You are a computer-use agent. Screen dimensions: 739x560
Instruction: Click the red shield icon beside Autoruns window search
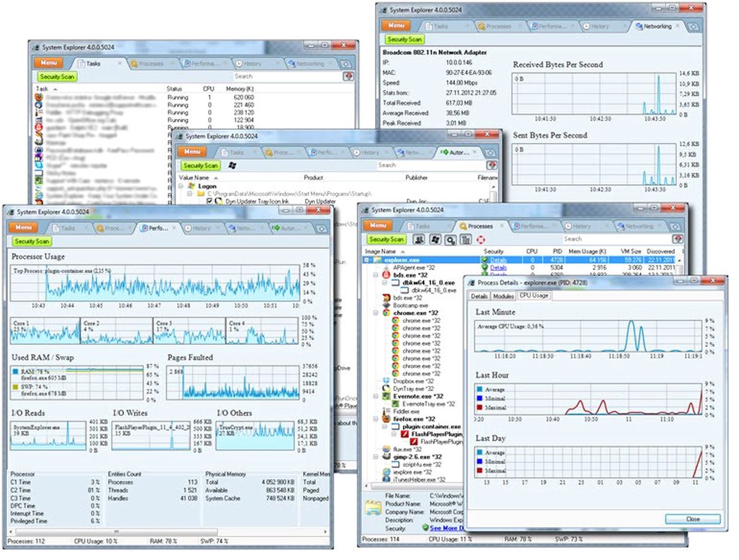(x=492, y=165)
